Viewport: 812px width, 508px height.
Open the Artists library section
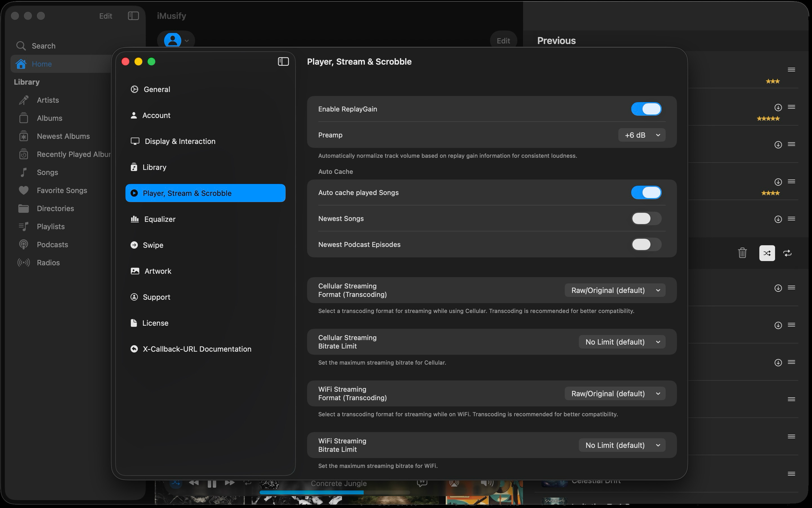click(48, 100)
